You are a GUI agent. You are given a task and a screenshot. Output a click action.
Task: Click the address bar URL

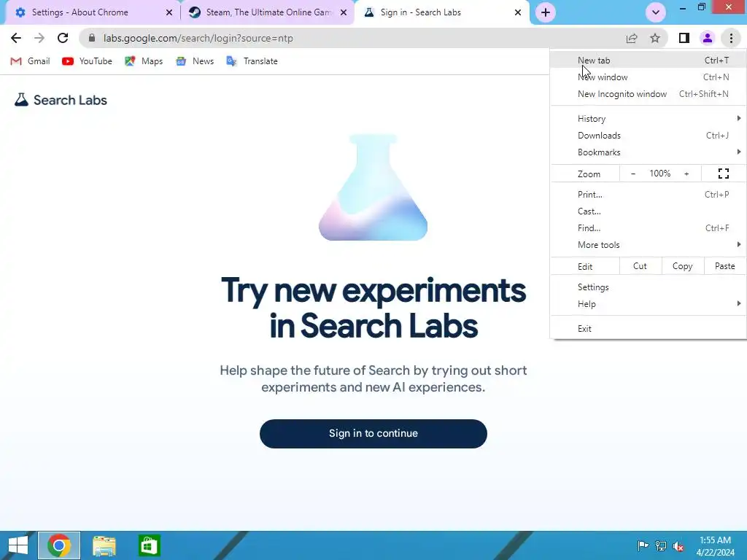pyautogui.click(x=198, y=38)
